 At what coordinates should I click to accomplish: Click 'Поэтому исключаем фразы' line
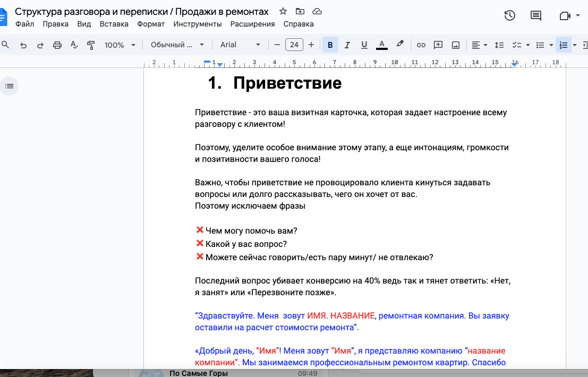tap(250, 206)
